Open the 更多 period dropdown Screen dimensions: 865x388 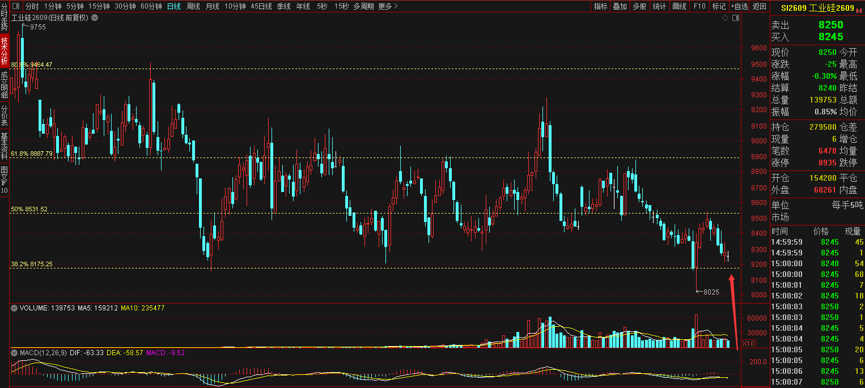[388, 6]
